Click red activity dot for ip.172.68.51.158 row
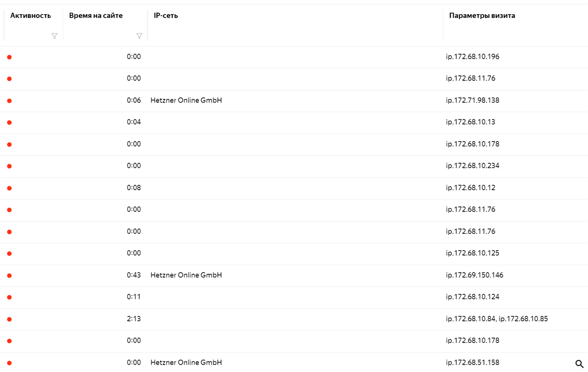588x372 pixels. pyautogui.click(x=10, y=363)
